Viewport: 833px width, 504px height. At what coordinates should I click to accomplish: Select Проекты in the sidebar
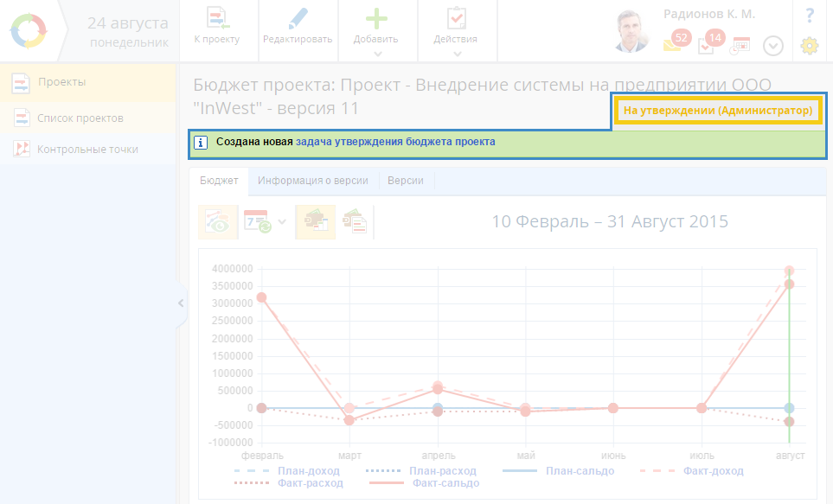[x=87, y=82]
